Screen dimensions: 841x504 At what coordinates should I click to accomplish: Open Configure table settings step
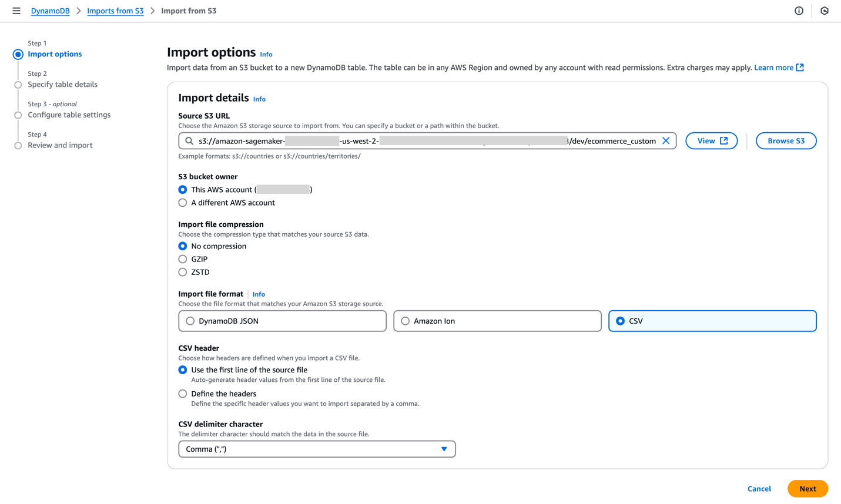[69, 115]
